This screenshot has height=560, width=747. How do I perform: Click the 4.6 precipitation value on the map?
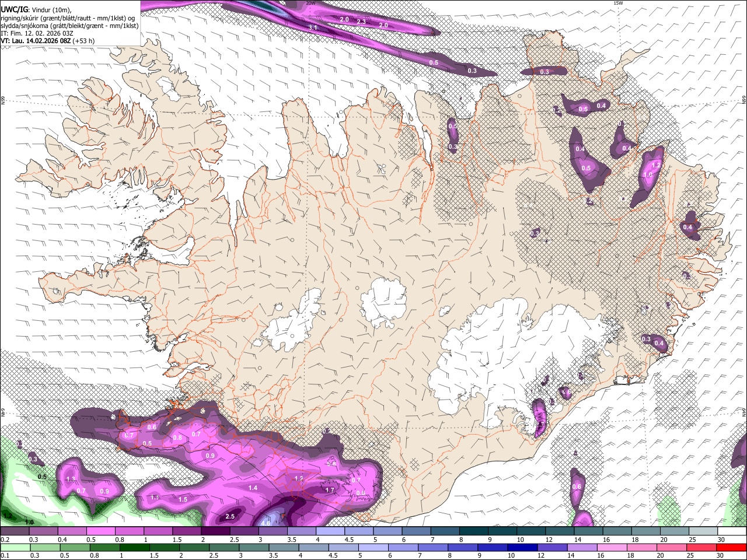click(x=266, y=523)
